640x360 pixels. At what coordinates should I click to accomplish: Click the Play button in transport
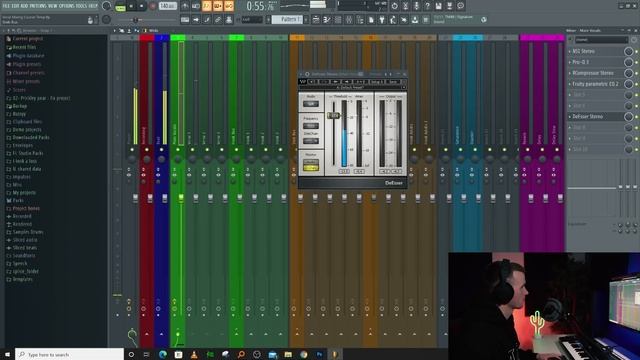tap(131, 7)
